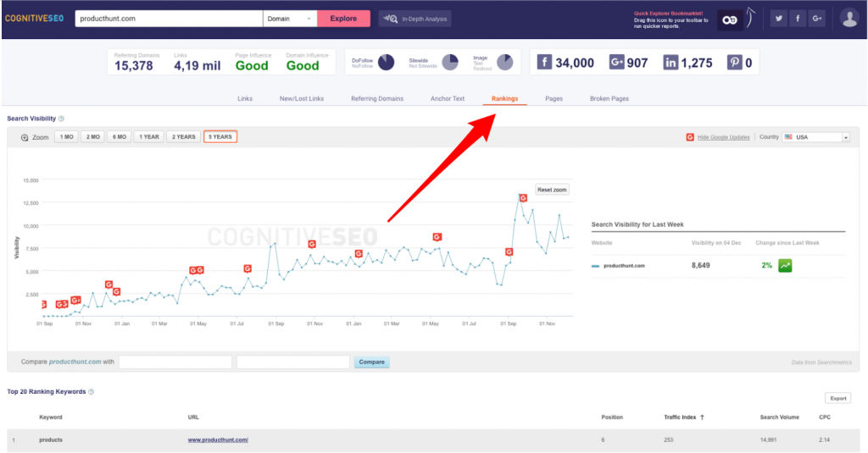Click the Quick Explorer bookmarklet owl icon
This screenshot has width=868, height=453.
[x=729, y=19]
